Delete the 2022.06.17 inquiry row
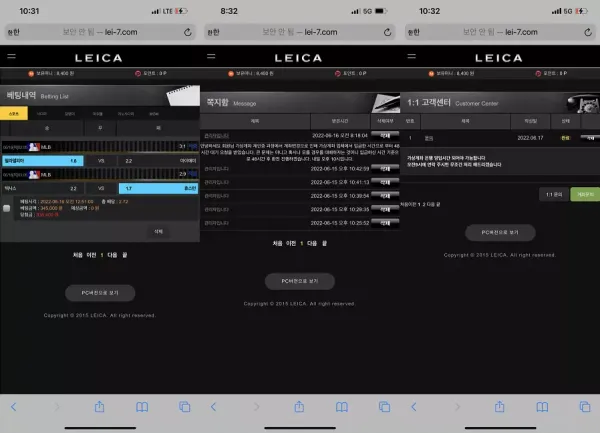This screenshot has height=433, width=600. (x=590, y=138)
